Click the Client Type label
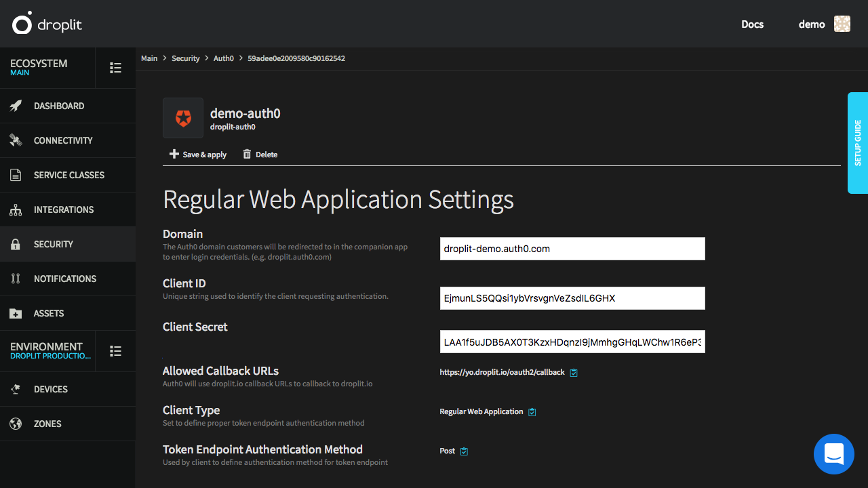Image resolution: width=868 pixels, height=488 pixels. point(191,410)
